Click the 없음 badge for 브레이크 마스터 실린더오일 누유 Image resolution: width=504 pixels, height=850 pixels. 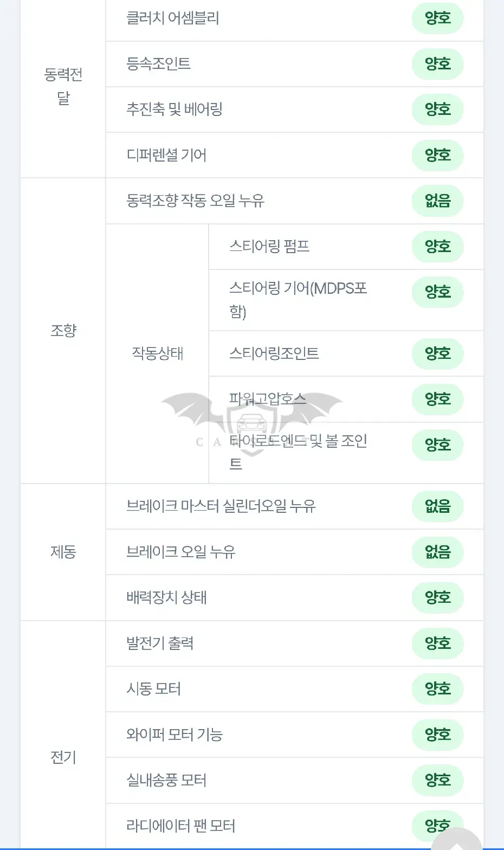pos(438,506)
